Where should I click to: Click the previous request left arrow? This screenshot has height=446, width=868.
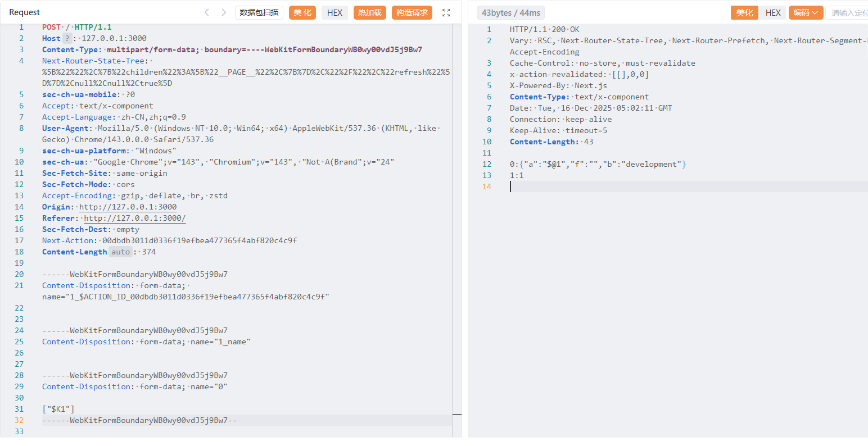tap(207, 12)
